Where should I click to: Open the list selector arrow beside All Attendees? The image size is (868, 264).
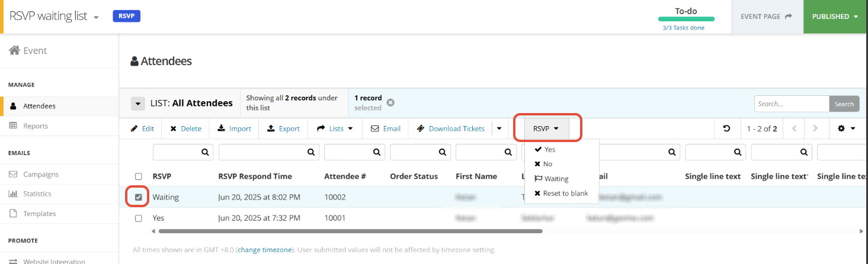point(137,104)
